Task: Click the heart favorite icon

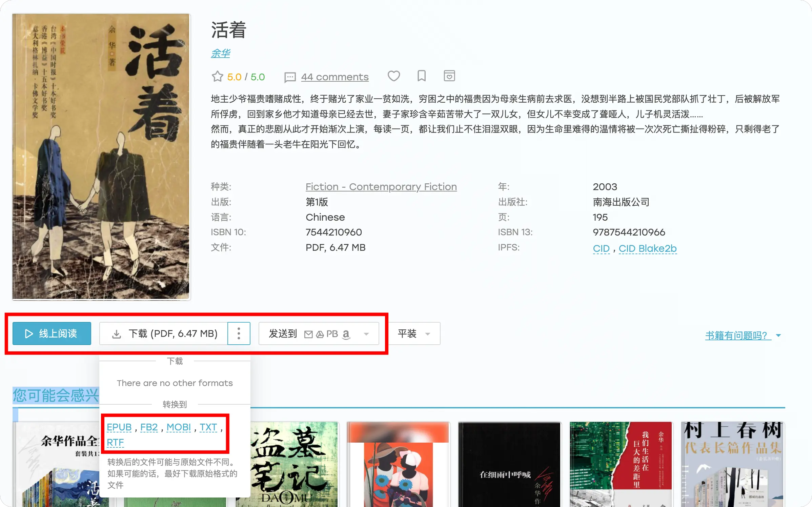Action: [393, 76]
